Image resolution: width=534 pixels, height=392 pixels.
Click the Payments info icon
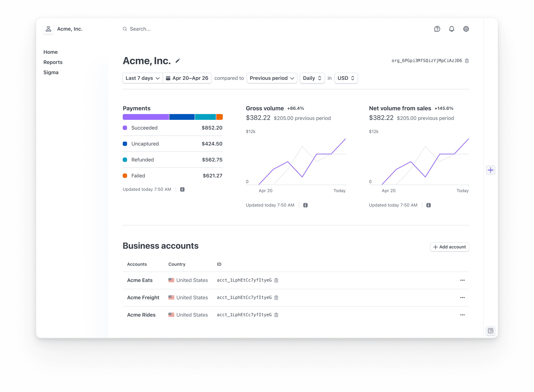click(x=182, y=189)
